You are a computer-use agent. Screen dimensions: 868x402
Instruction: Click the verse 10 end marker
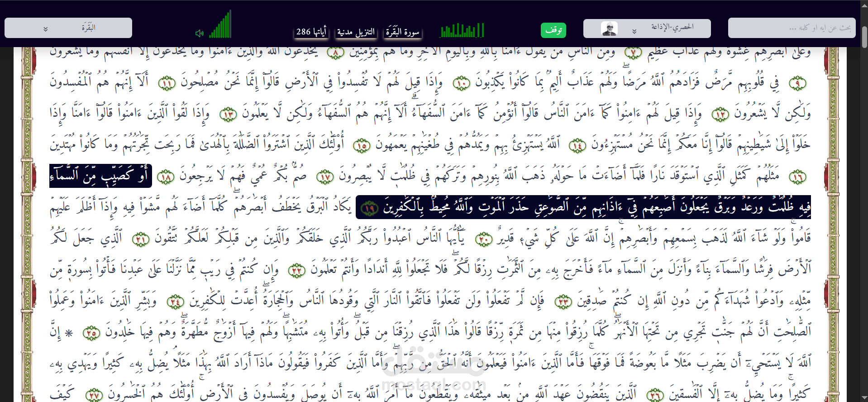click(x=462, y=83)
